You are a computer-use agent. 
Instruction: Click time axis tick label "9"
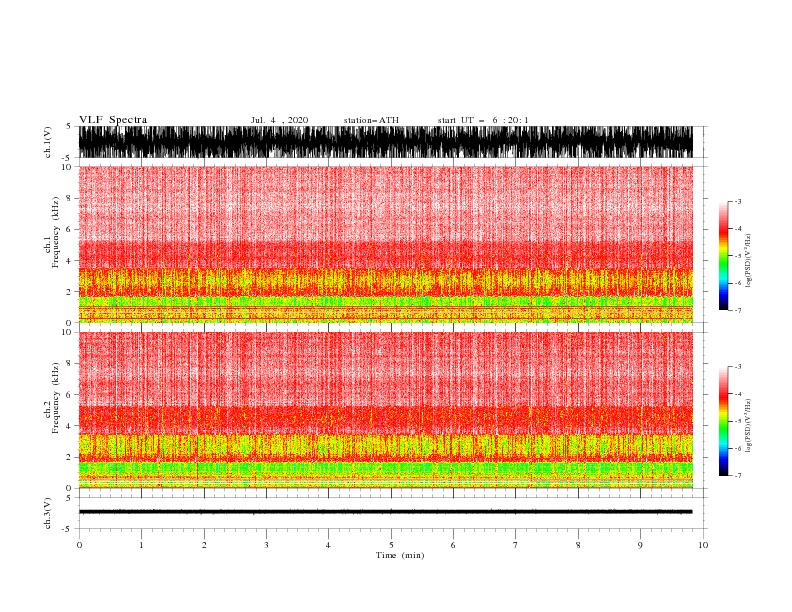click(640, 545)
